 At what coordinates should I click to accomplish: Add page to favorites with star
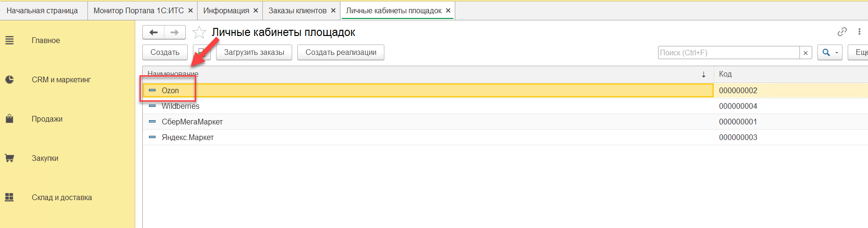pyautogui.click(x=200, y=32)
